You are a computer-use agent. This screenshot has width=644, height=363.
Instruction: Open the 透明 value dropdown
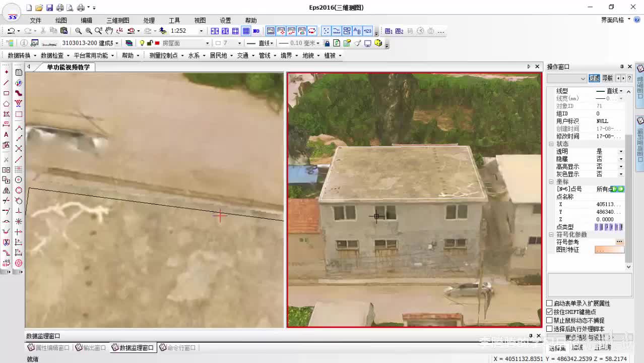pyautogui.click(x=621, y=151)
